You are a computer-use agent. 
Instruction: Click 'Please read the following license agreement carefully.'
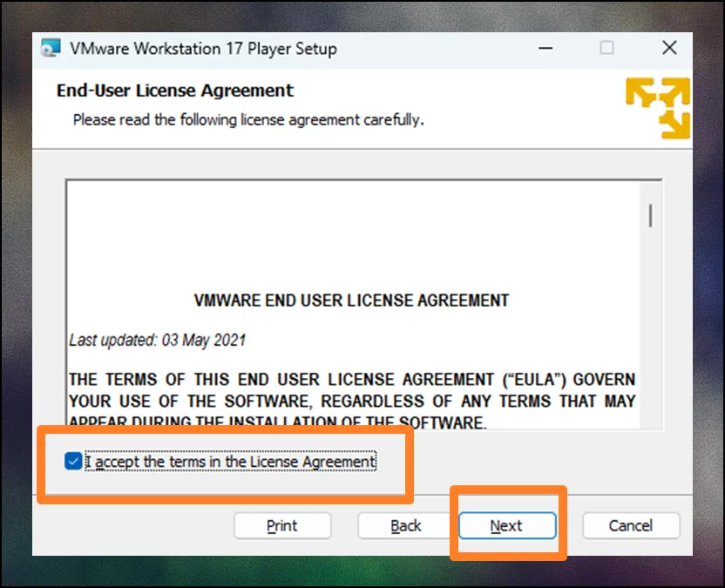click(x=248, y=119)
